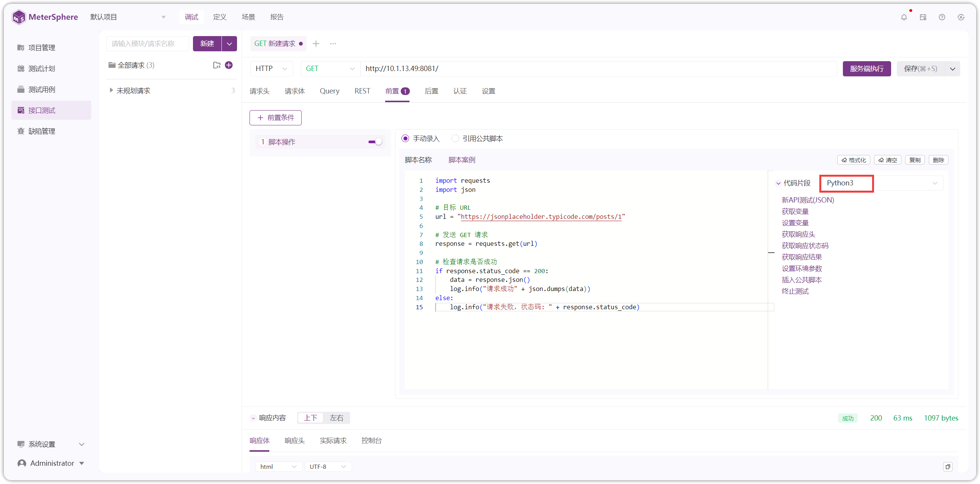
Task: Click the top-right user profile icon
Action: tap(961, 17)
